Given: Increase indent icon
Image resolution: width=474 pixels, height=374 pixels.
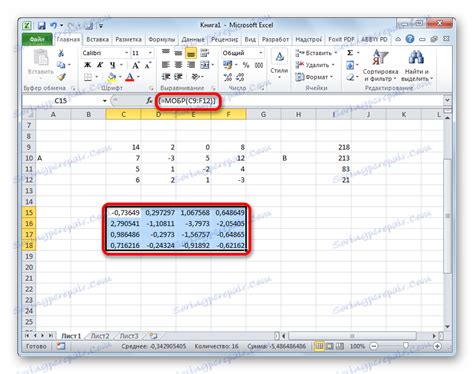Looking at the screenshot, I should point(178,77).
